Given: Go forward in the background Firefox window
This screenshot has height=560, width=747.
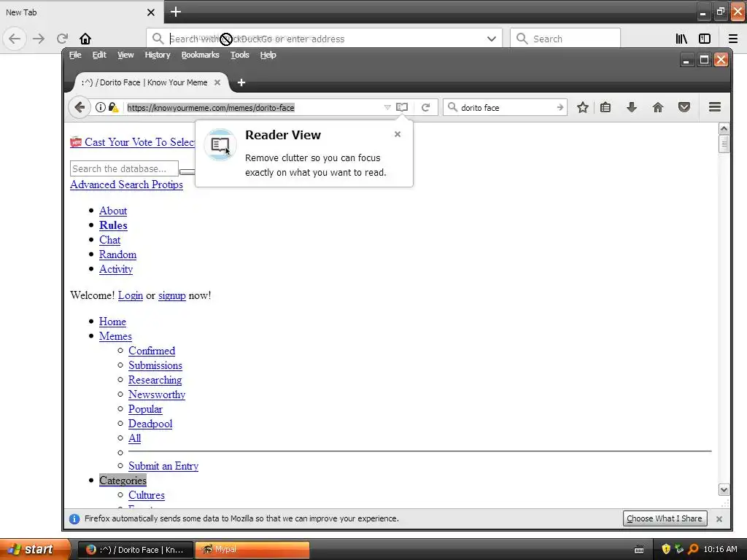Looking at the screenshot, I should coord(39,39).
